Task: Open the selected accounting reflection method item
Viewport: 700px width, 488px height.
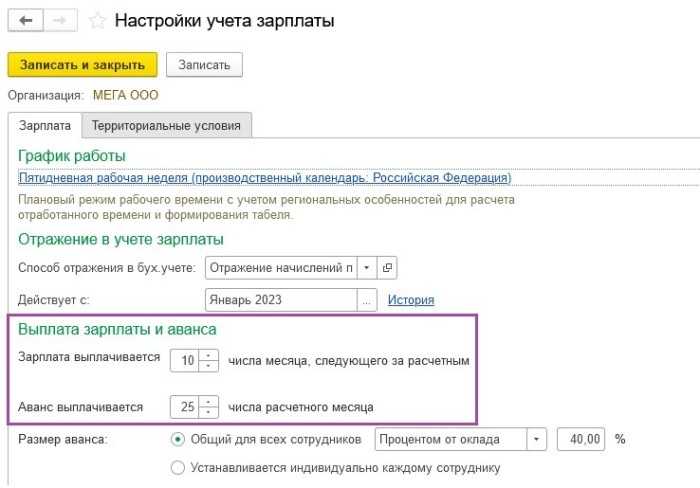Action: pyautogui.click(x=387, y=267)
